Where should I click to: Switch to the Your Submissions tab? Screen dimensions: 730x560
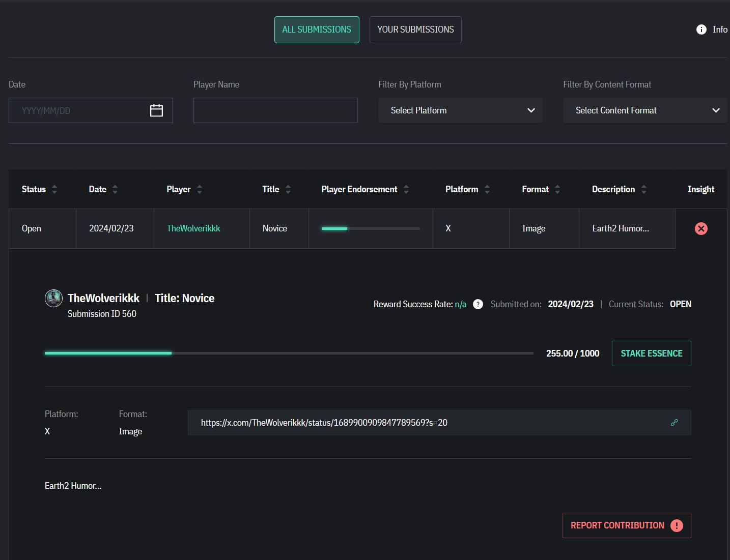coord(415,30)
